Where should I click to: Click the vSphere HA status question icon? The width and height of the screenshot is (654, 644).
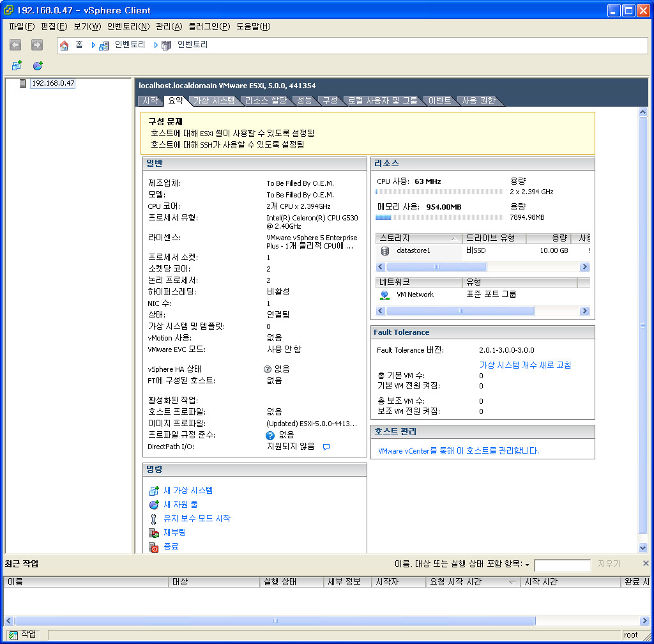pyautogui.click(x=268, y=369)
